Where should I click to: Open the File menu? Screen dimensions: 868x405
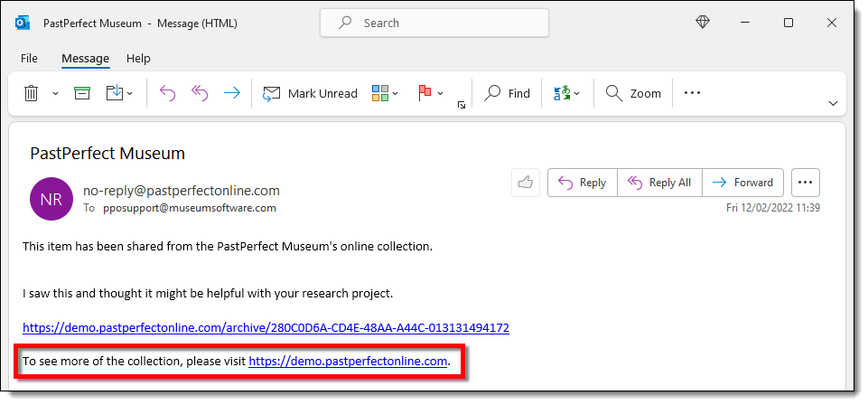[29, 58]
